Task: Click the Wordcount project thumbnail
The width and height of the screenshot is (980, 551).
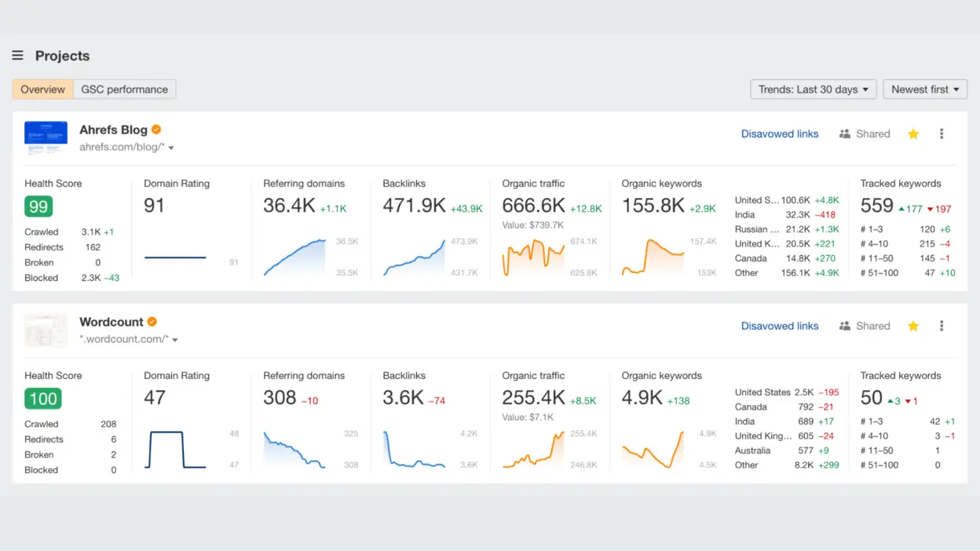Action: tap(46, 330)
